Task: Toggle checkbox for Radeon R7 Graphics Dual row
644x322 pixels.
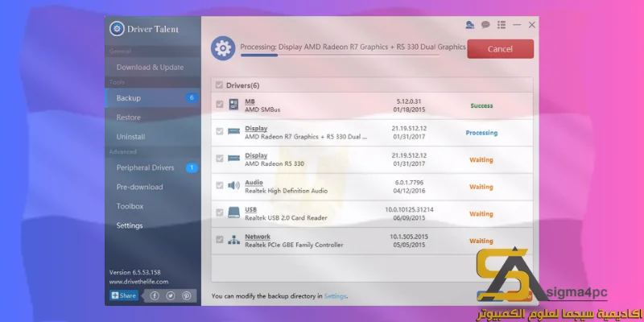Action: coord(220,131)
